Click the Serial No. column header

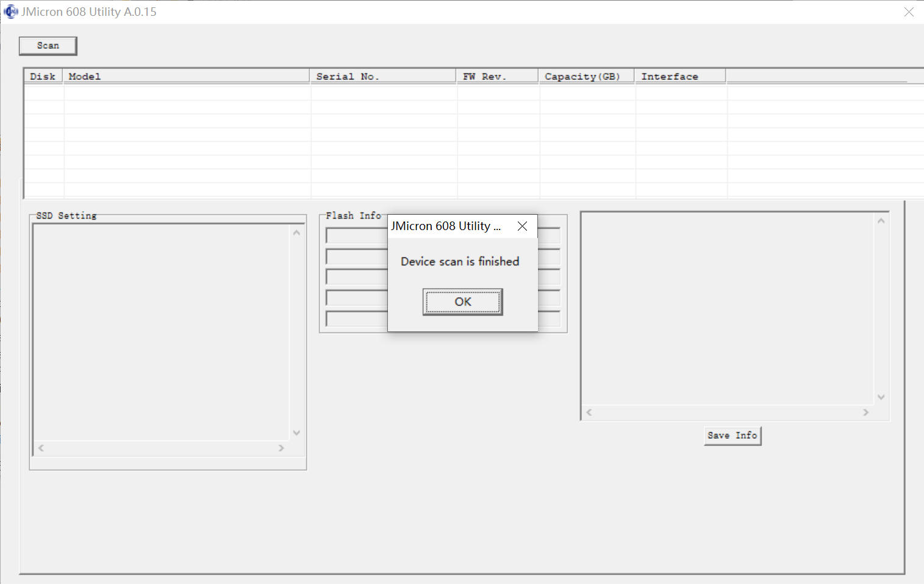click(x=384, y=76)
